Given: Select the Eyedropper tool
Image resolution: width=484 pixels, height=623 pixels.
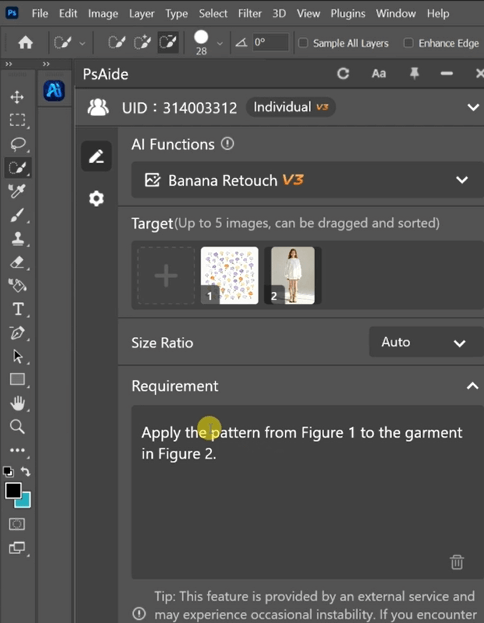Looking at the screenshot, I should pos(17,191).
